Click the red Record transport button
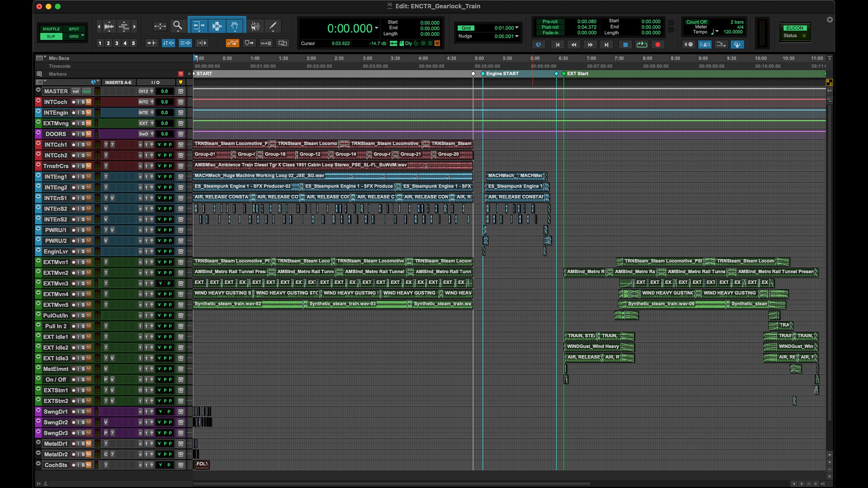 coord(658,44)
